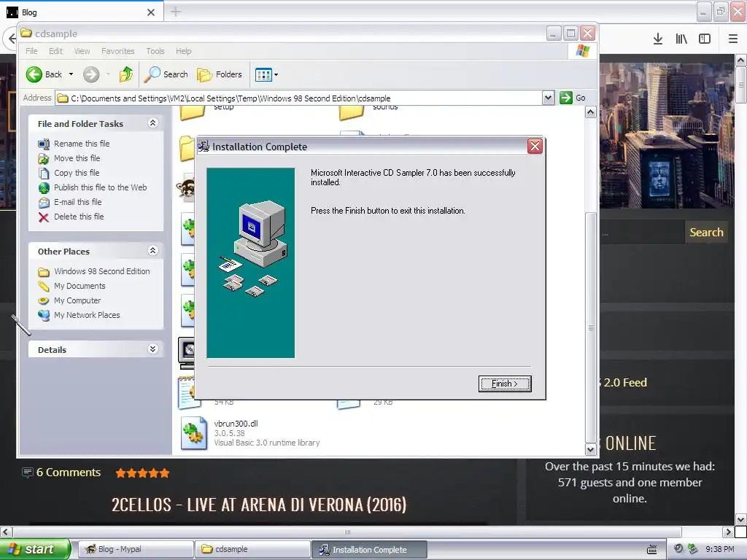This screenshot has height=560, width=747.
Task: Click the E-mail envelope icon in tasks panel
Action: [x=43, y=203]
